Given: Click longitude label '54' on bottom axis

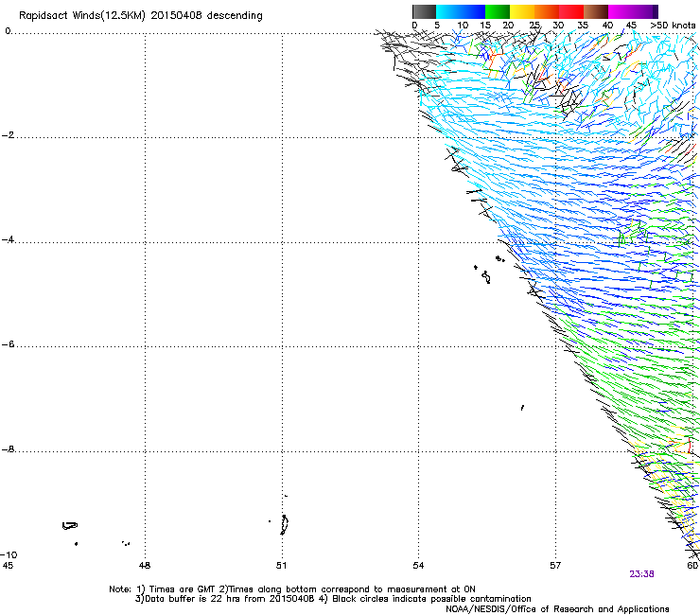Looking at the screenshot, I should click(x=418, y=566).
